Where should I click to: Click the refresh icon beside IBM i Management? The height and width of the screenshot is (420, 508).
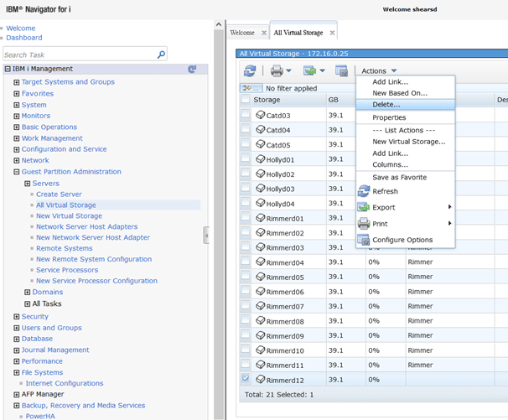tap(192, 70)
